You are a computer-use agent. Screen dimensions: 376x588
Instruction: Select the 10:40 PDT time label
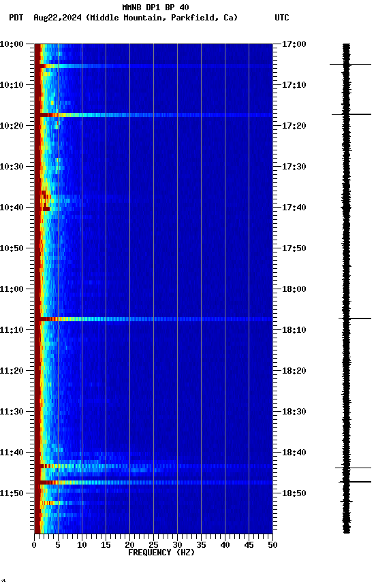(x=12, y=208)
